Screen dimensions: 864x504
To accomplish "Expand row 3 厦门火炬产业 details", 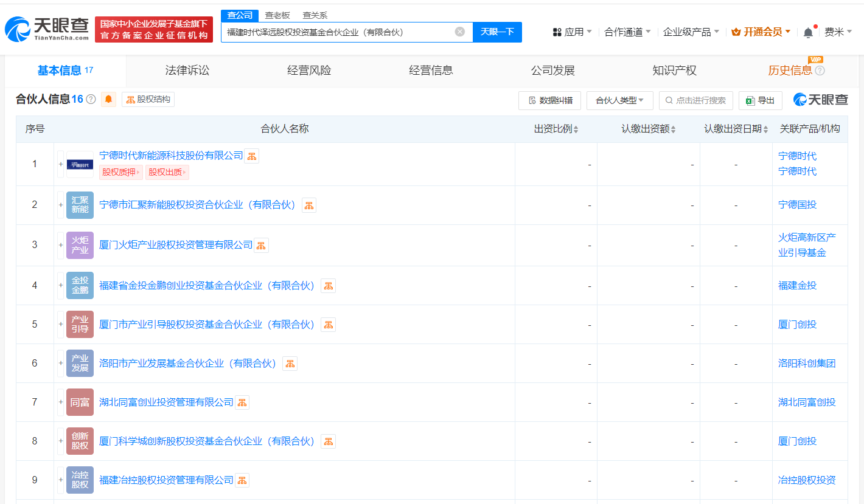I will pos(60,245).
